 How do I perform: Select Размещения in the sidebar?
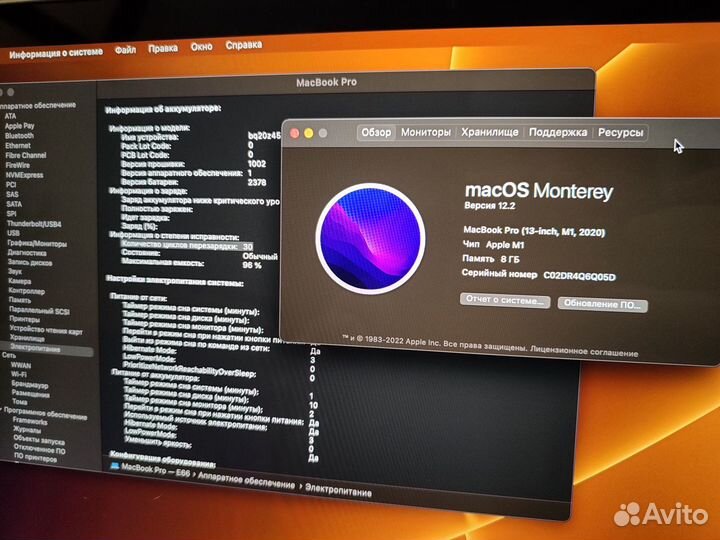click(31, 394)
